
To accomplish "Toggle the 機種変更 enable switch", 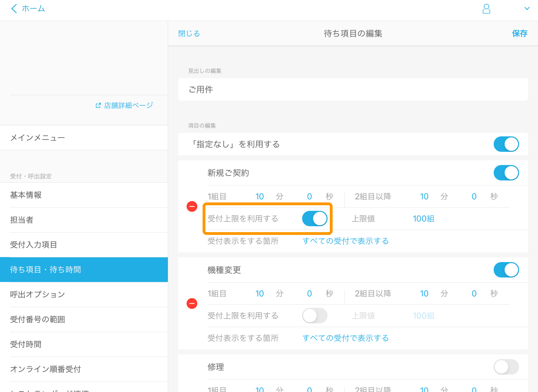I will (506, 270).
